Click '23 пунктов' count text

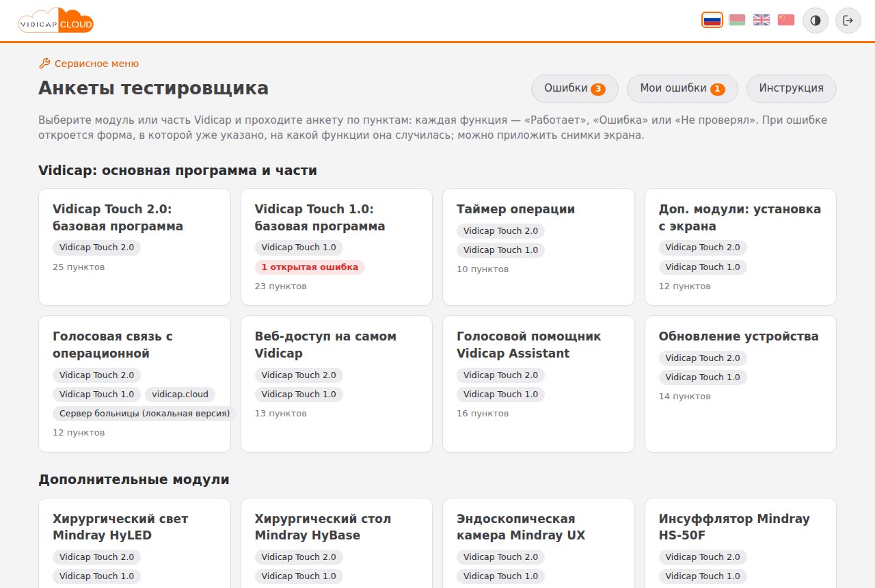pos(281,286)
